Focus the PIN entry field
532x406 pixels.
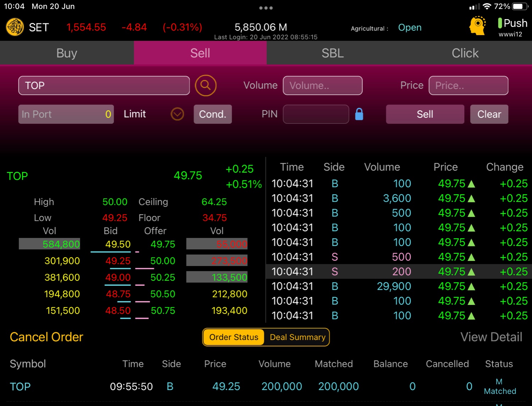[316, 114]
